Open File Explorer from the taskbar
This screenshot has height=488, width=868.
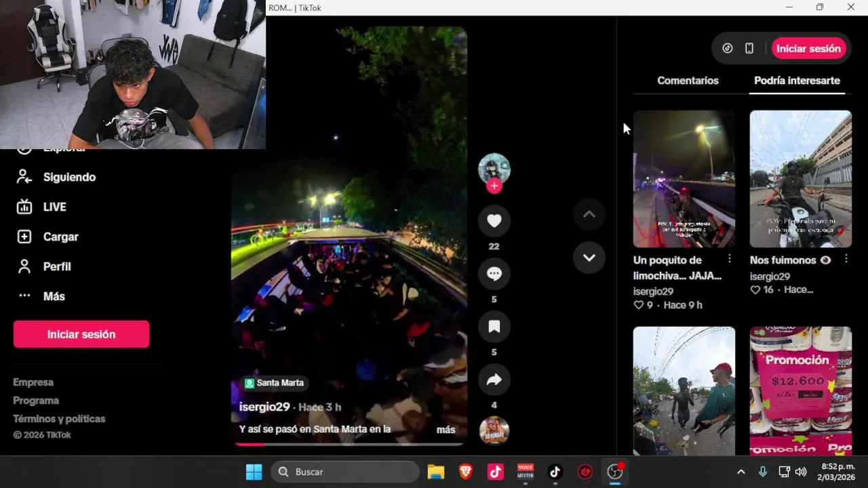[435, 472]
